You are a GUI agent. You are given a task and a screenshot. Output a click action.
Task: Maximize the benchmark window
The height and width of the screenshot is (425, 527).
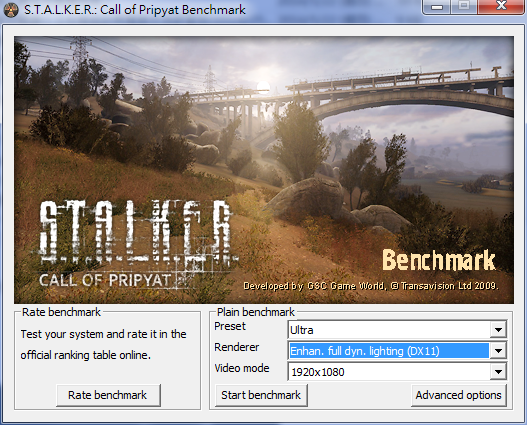pyautogui.click(x=464, y=6)
